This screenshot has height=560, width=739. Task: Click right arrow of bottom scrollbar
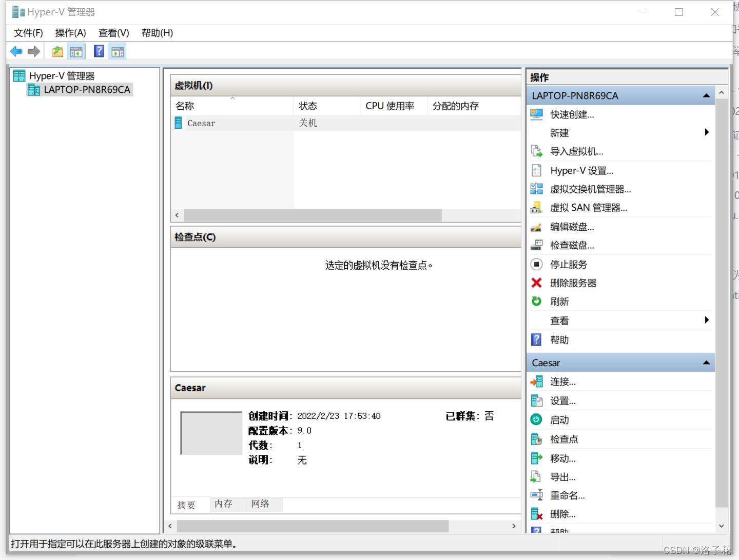coord(514,526)
